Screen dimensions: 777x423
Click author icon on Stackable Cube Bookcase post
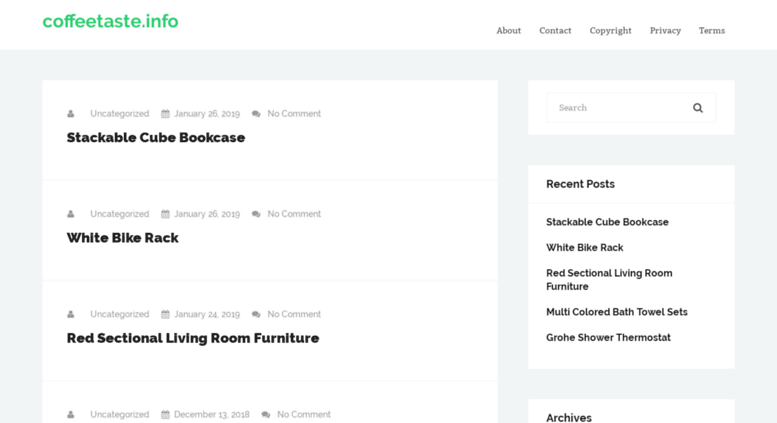coord(71,114)
